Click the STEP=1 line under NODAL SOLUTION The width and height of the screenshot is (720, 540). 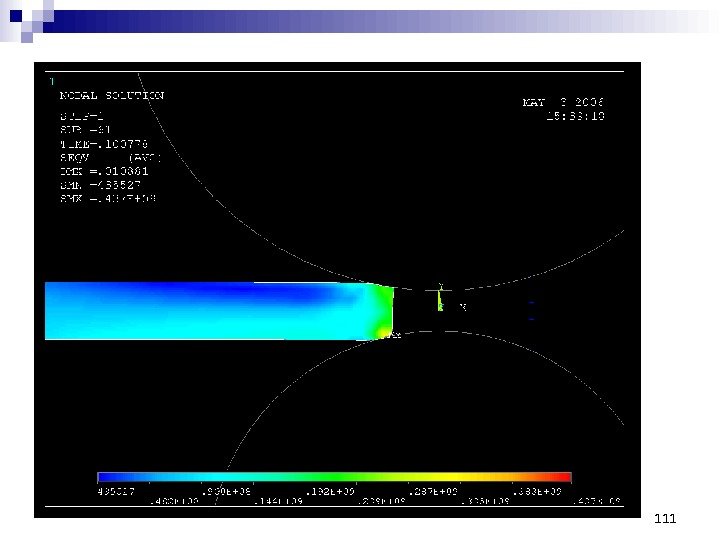[81, 117]
